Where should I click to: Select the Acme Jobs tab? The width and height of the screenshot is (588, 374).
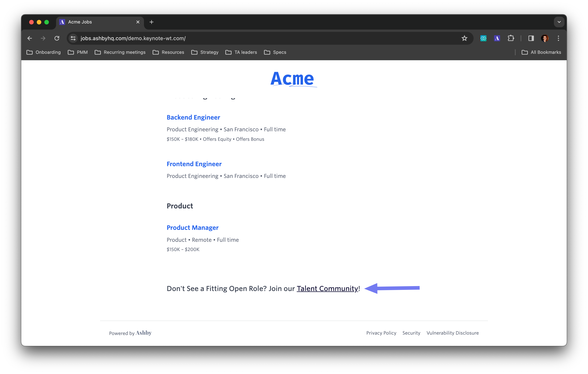pos(98,22)
